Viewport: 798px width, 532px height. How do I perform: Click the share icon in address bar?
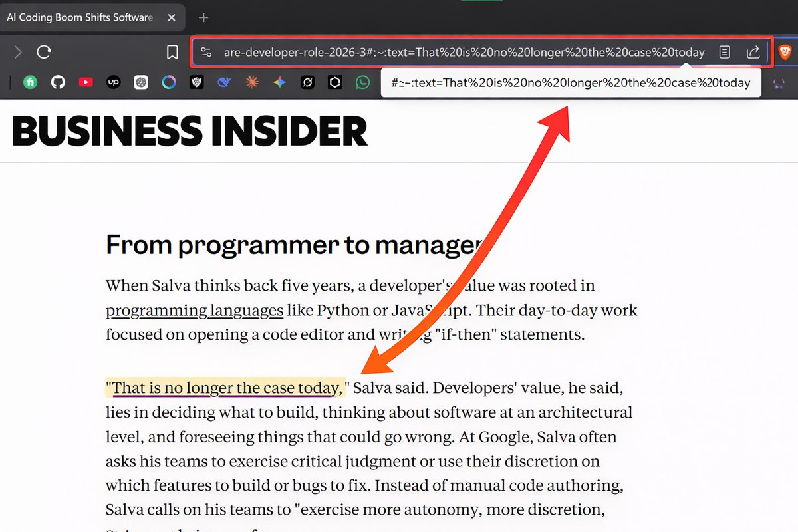(x=753, y=52)
